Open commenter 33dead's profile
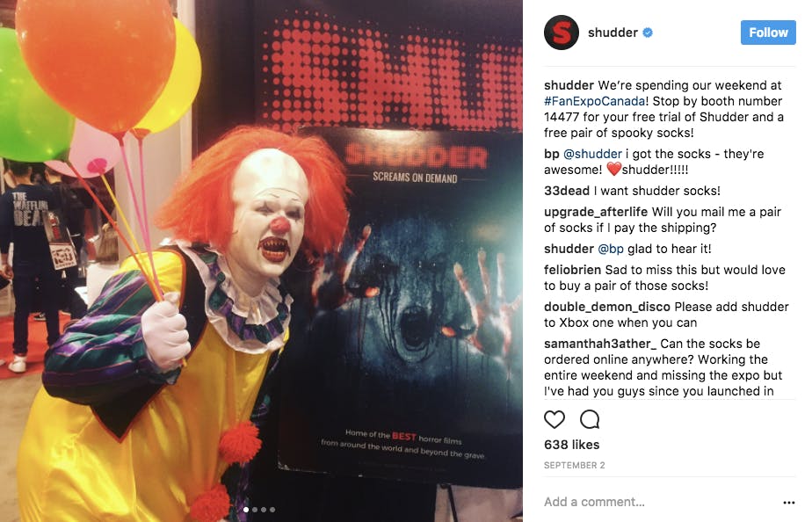 [x=567, y=191]
